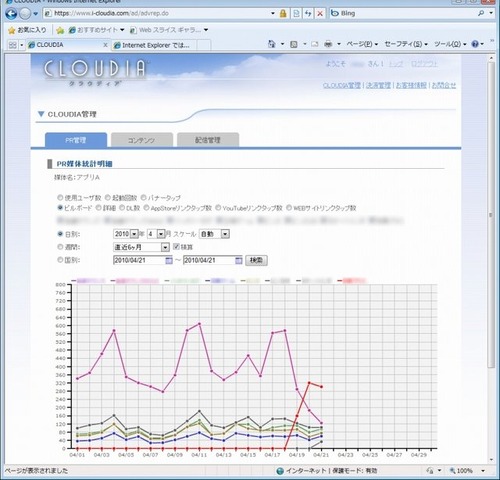This screenshot has width=500, height=480.
Task: Click the start date field 2010/04/21
Action: 139,260
